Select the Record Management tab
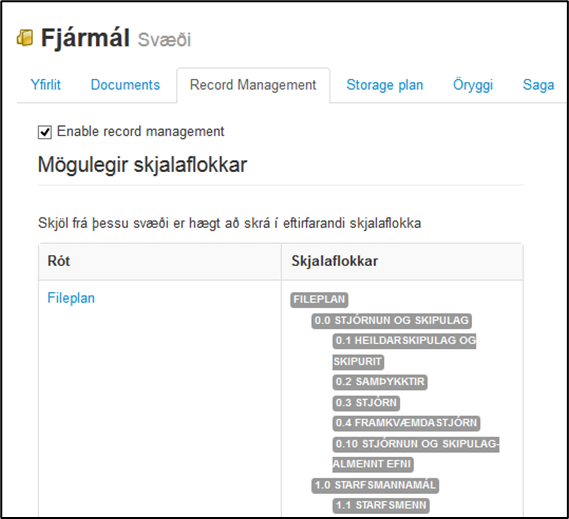The width and height of the screenshot is (569, 519). point(253,85)
